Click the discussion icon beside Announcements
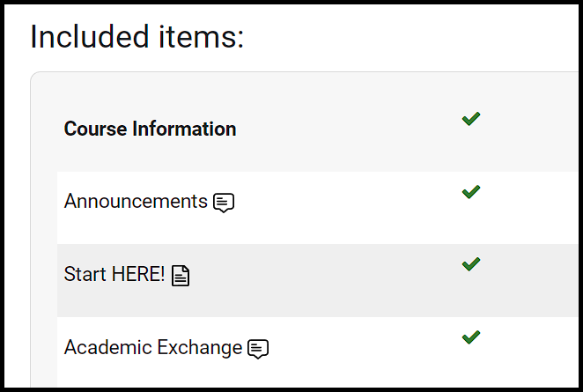583x392 pixels. [224, 203]
